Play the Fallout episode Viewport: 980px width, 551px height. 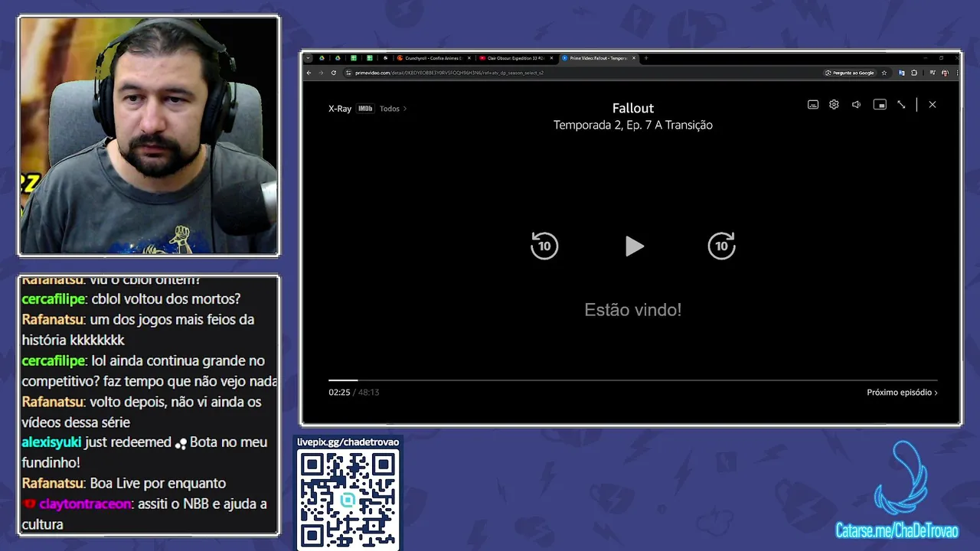634,246
